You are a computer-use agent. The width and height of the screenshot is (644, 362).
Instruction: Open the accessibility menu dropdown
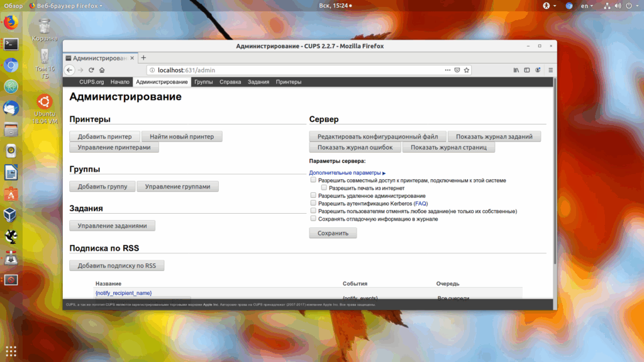[x=550, y=6]
